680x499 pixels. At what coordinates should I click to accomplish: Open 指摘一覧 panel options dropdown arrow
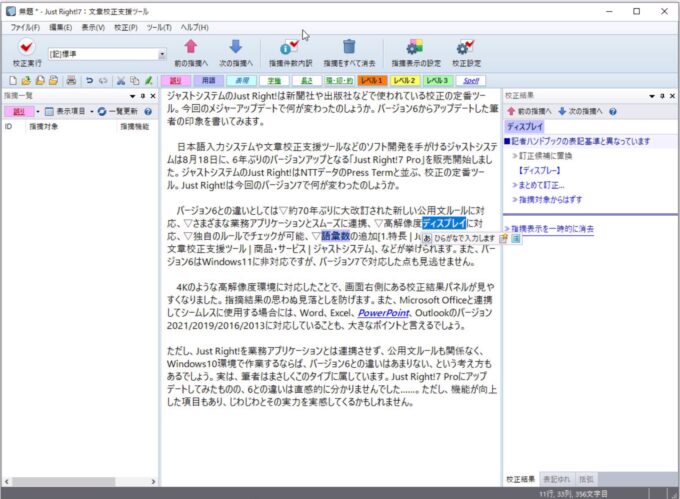tap(132, 96)
